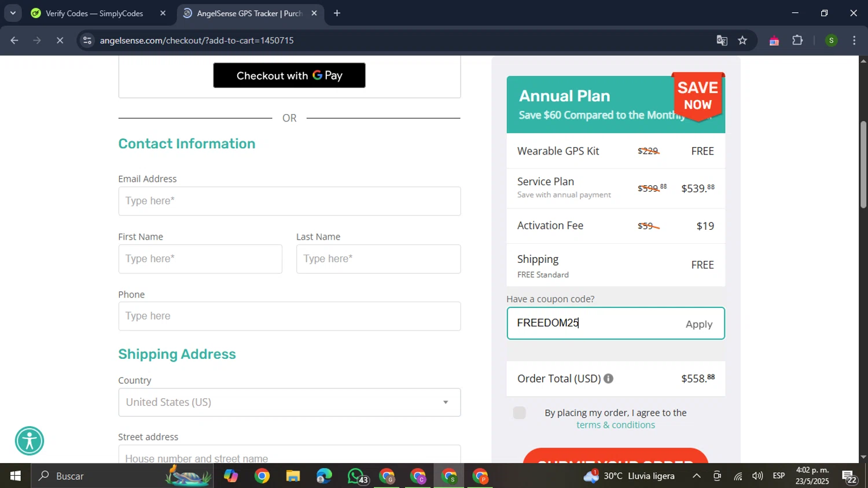Stop loading the page
Screen dimensions: 868x488
tap(60, 41)
